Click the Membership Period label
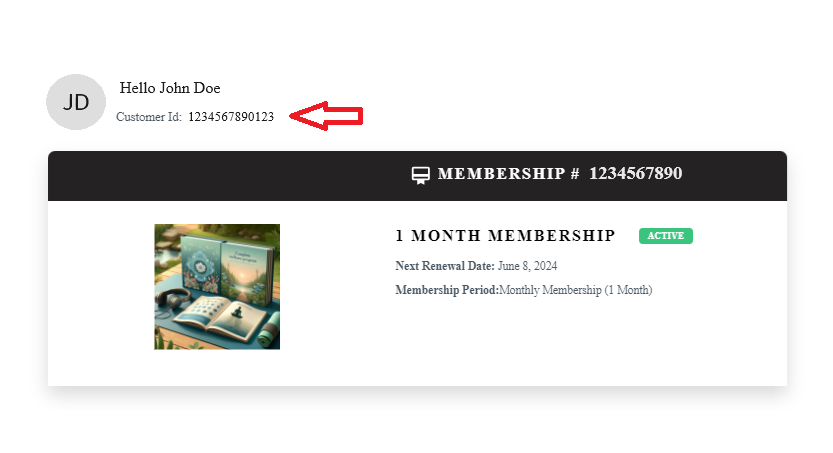 click(x=446, y=290)
